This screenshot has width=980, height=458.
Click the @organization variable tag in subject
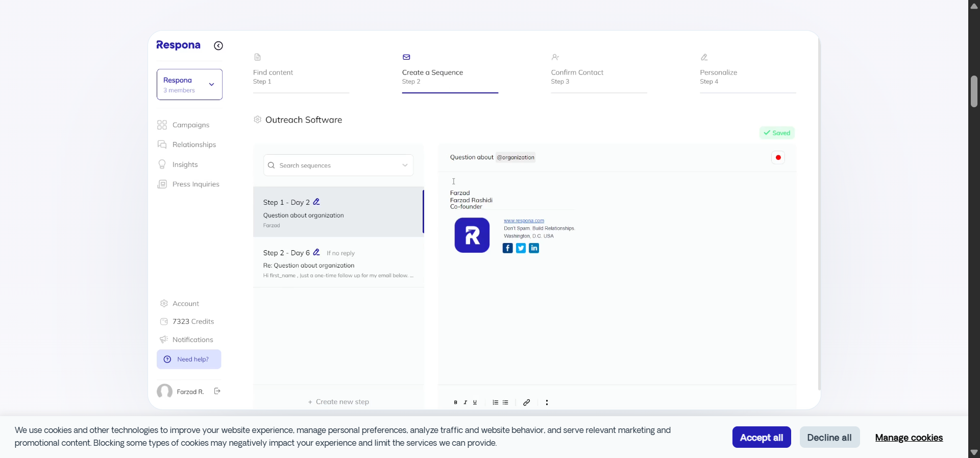tap(516, 157)
